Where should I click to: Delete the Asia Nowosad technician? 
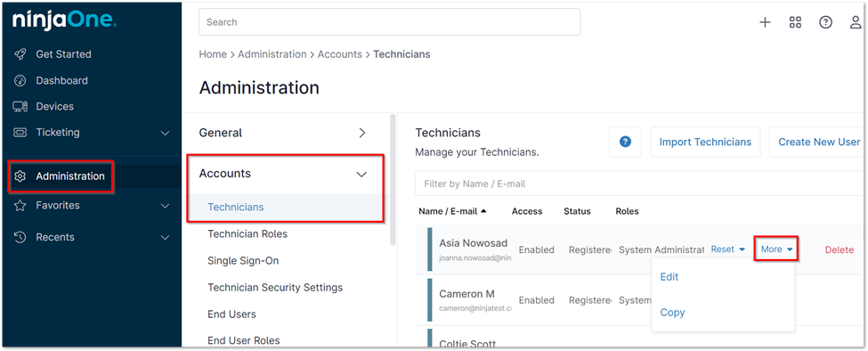840,249
